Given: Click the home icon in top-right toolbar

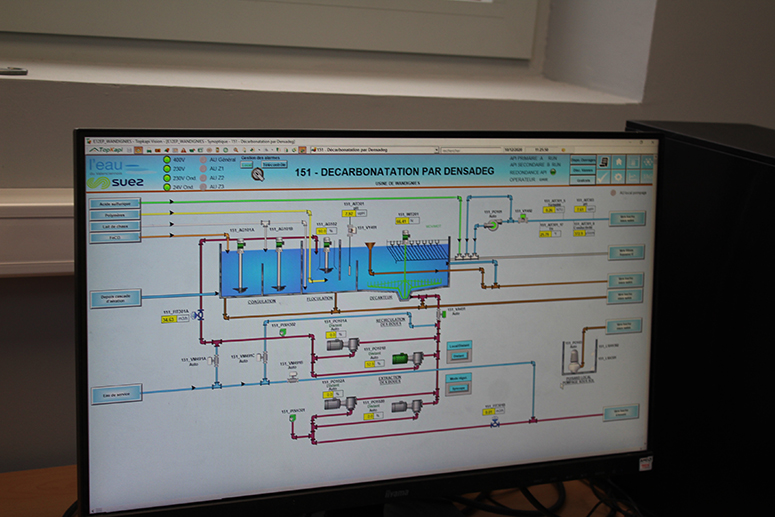Looking at the screenshot, I should pos(619,161).
